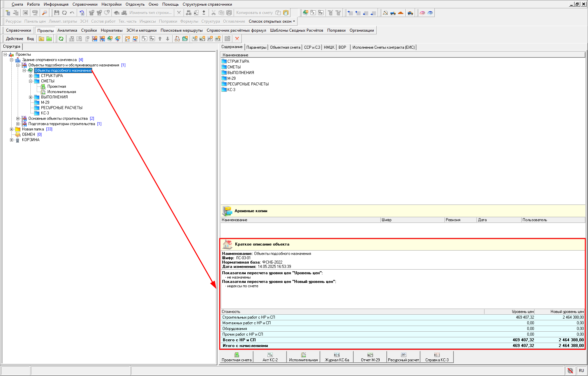588x376 pixels.
Task: Expand Основные объекты строительства node
Action: [18, 118]
